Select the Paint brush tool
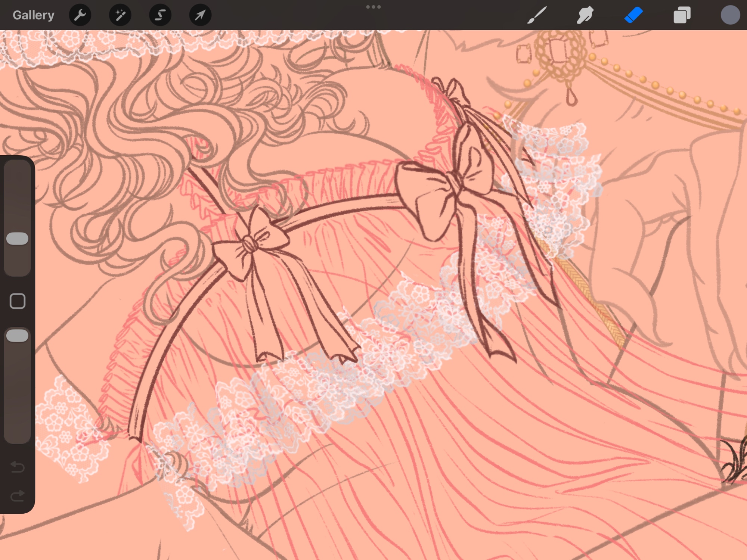The image size is (747, 560). 537,15
